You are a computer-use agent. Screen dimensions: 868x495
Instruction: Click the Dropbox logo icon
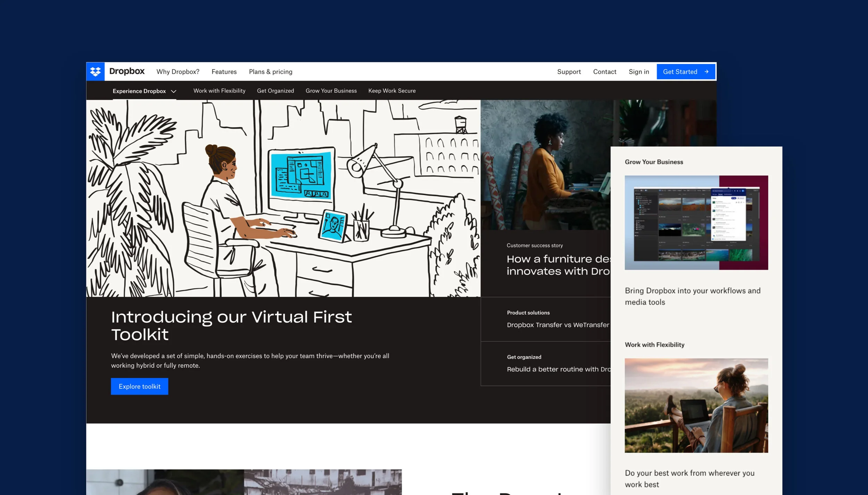tap(95, 72)
